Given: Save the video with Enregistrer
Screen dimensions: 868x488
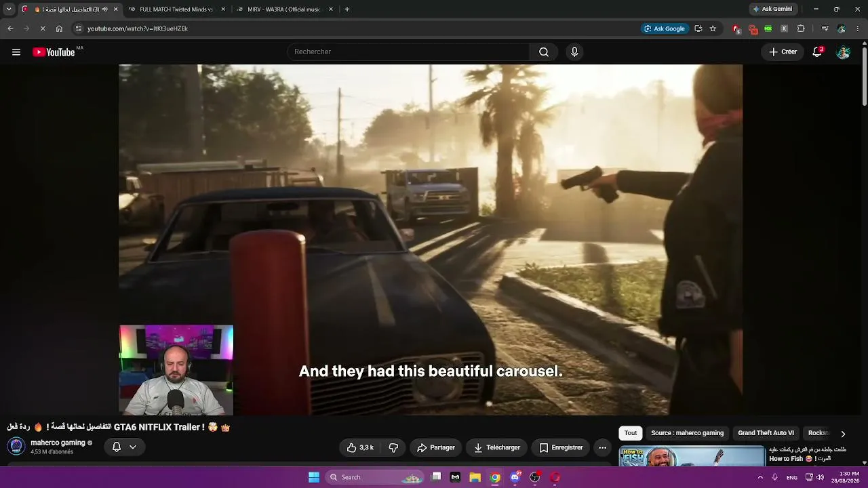Looking at the screenshot, I should pos(561,447).
